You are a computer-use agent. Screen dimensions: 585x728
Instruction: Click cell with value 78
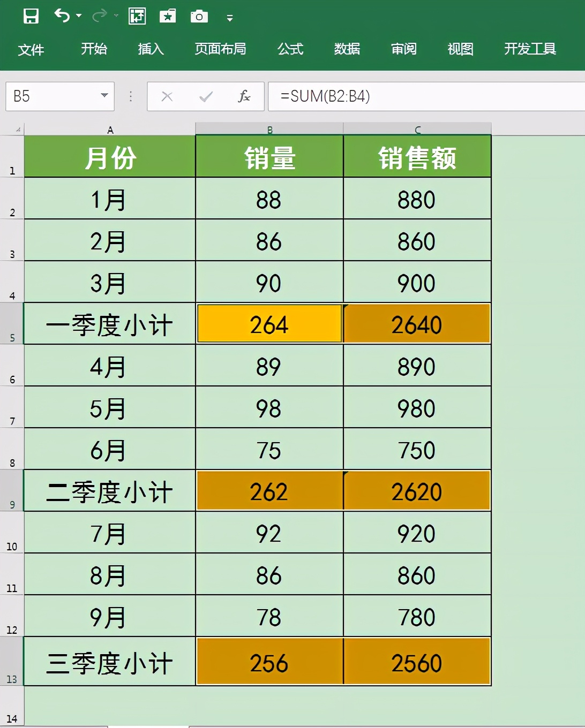tap(269, 616)
